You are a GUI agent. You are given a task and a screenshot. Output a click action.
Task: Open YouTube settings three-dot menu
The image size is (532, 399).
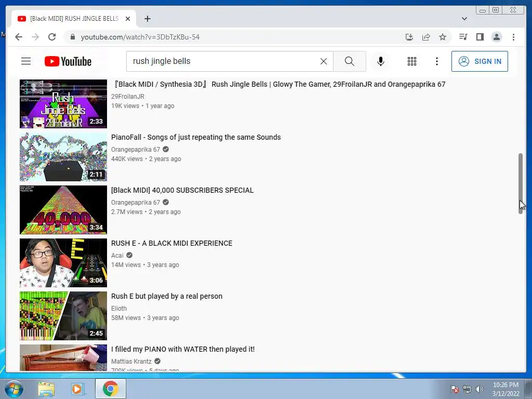tap(436, 61)
